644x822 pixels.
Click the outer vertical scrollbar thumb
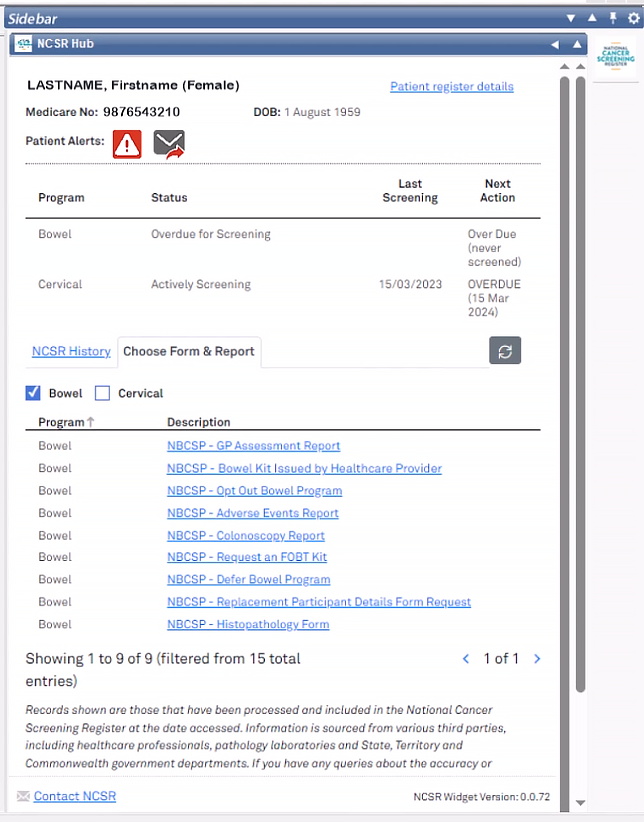click(x=581, y=384)
